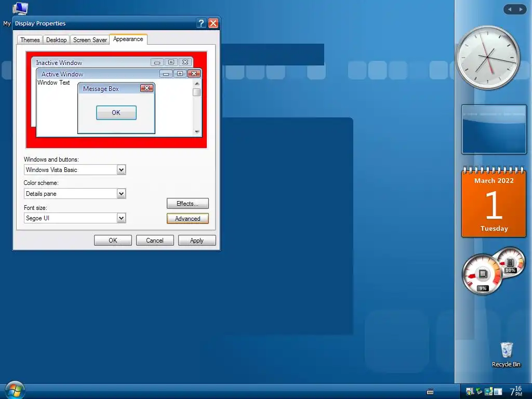Switch to the Themes tab
Screen dimensions: 532x399
(x=30, y=39)
